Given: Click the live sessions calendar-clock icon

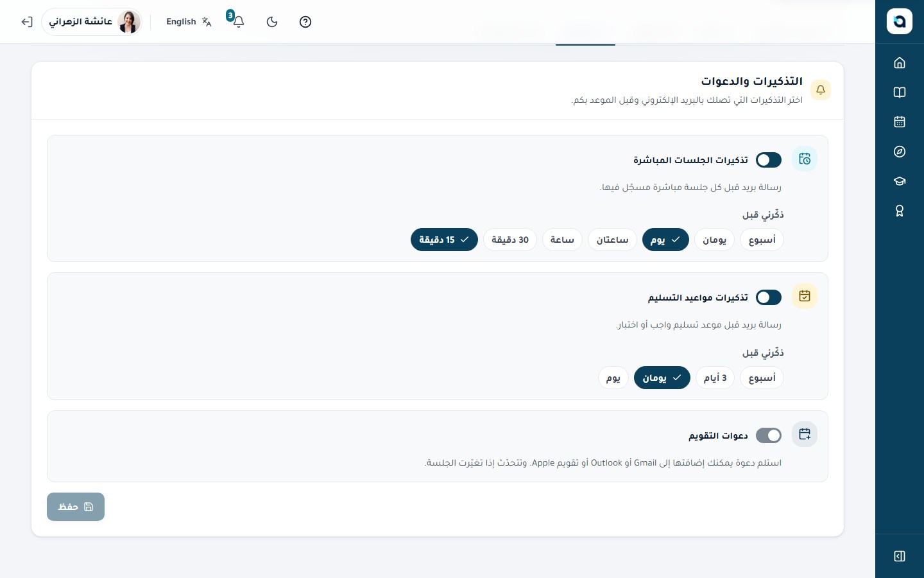Looking at the screenshot, I should (805, 159).
